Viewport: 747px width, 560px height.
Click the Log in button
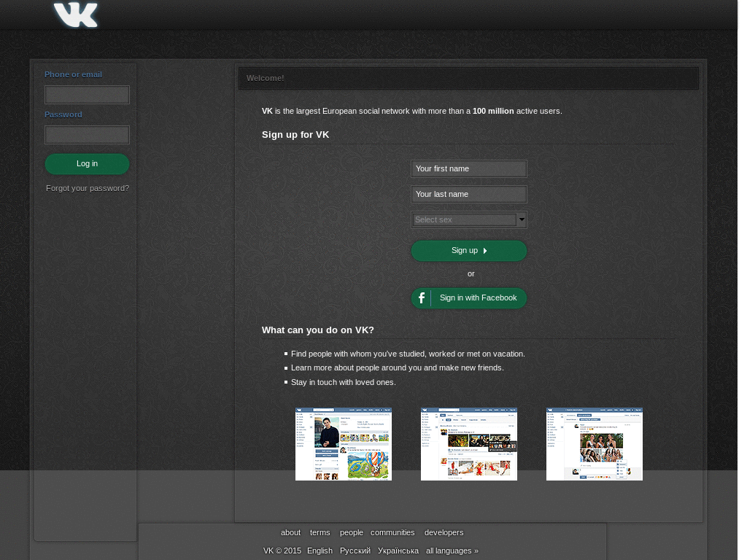(x=88, y=164)
